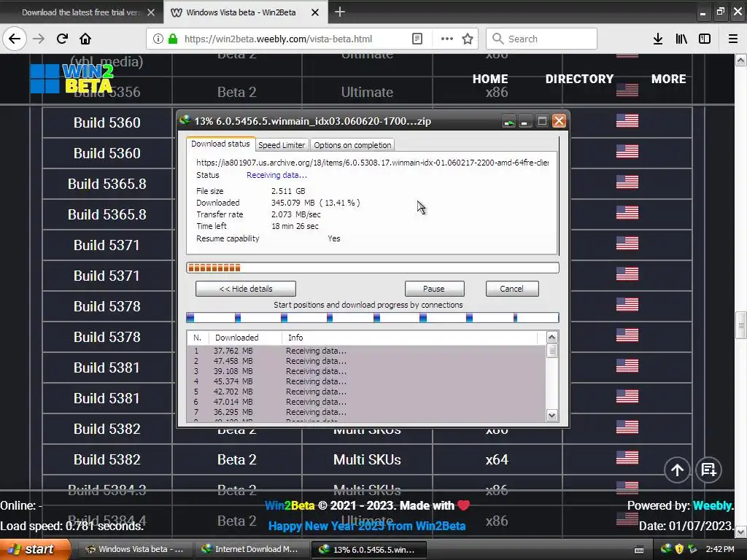The width and height of the screenshot is (747, 560).
Task: Open the Firefox hamburger menu
Action: (733, 39)
